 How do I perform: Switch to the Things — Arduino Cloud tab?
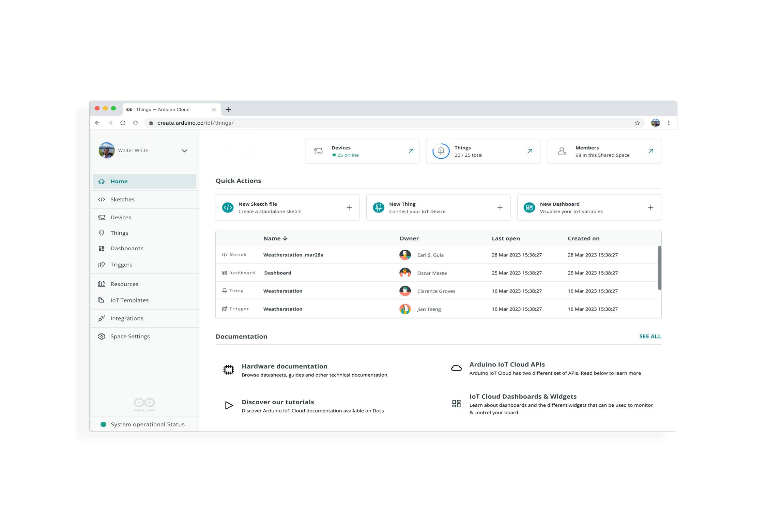pyautogui.click(x=162, y=109)
